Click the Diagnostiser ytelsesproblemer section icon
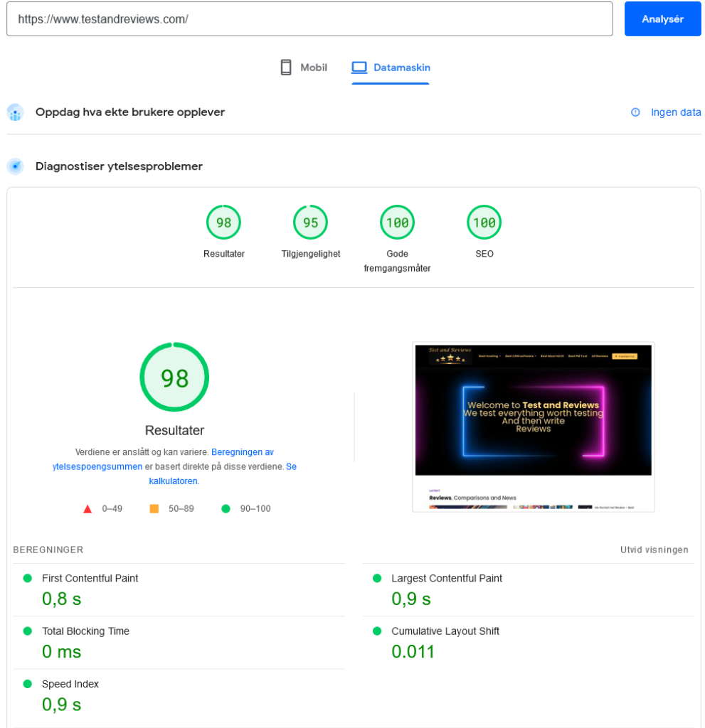Viewport: 705px width, 728px height. tap(16, 166)
